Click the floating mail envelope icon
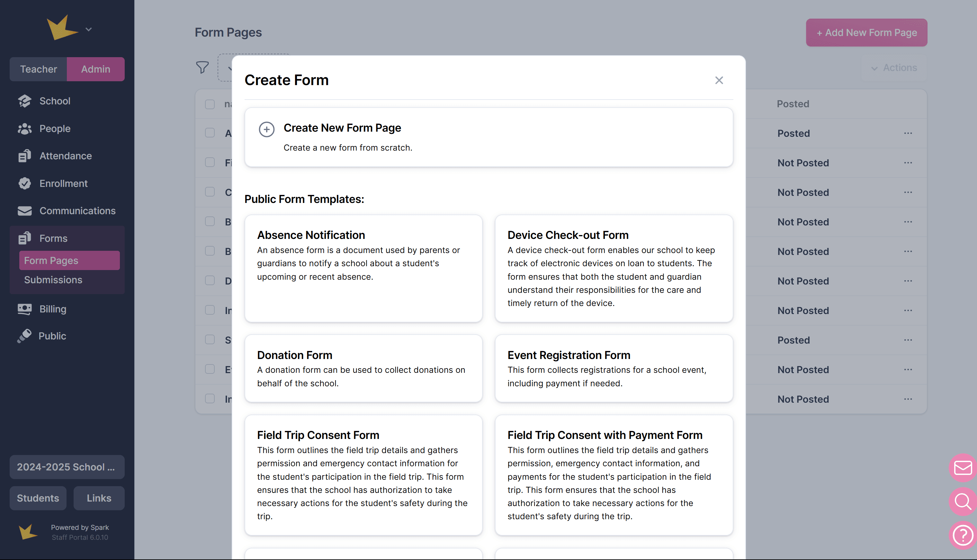977x560 pixels. coord(963,468)
